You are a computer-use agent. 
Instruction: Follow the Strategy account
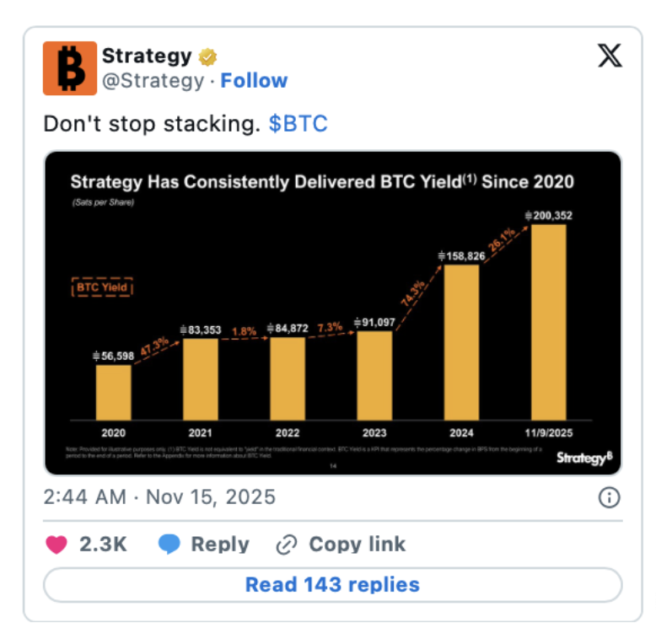254,81
